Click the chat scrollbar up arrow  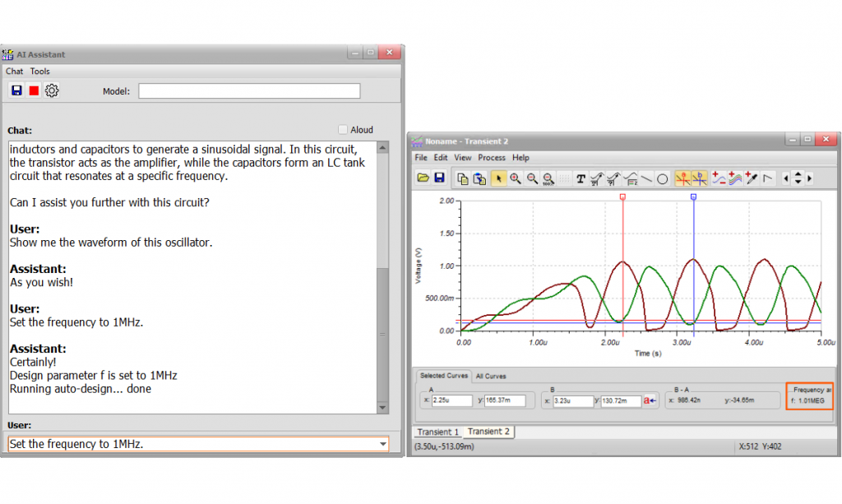tap(383, 148)
